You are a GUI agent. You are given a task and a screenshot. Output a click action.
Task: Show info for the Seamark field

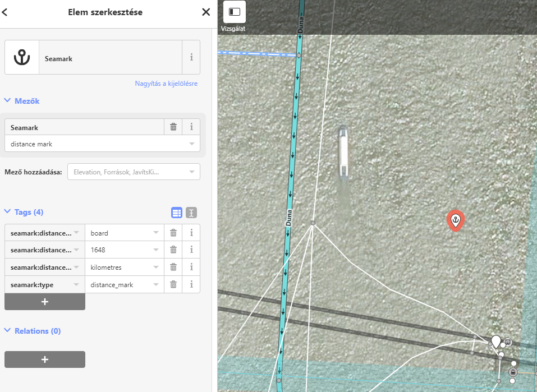click(191, 127)
